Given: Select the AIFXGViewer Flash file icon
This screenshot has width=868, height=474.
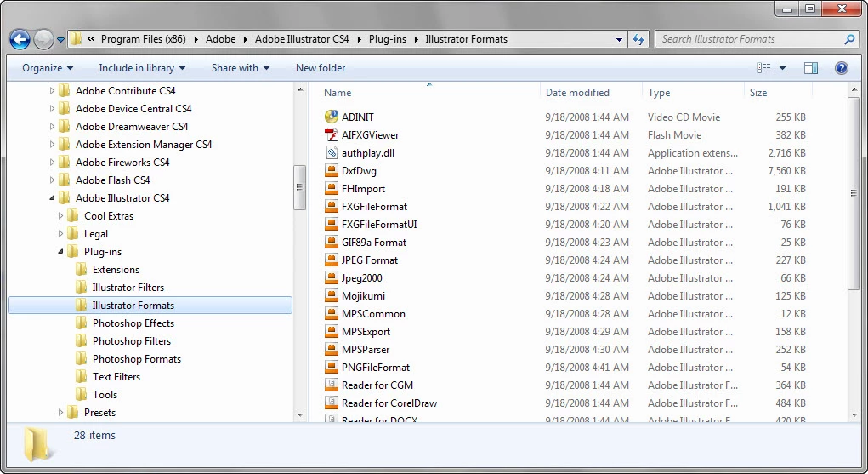Looking at the screenshot, I should [331, 134].
